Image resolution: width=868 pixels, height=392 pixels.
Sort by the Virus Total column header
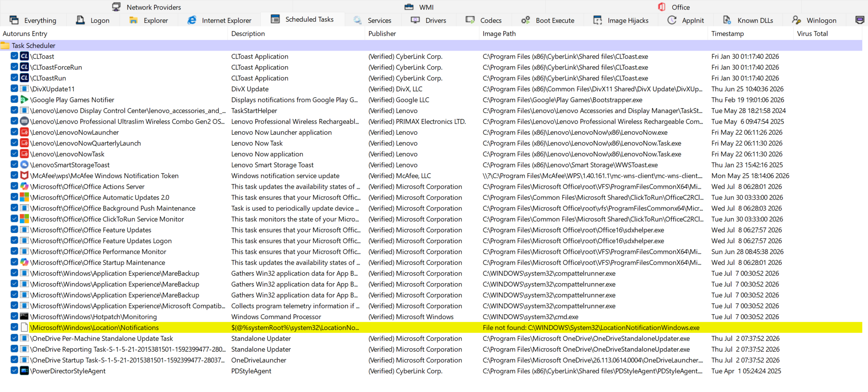[x=828, y=33]
